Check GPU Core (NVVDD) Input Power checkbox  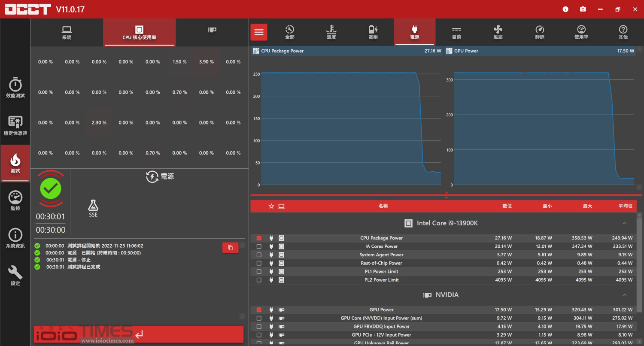259,318
